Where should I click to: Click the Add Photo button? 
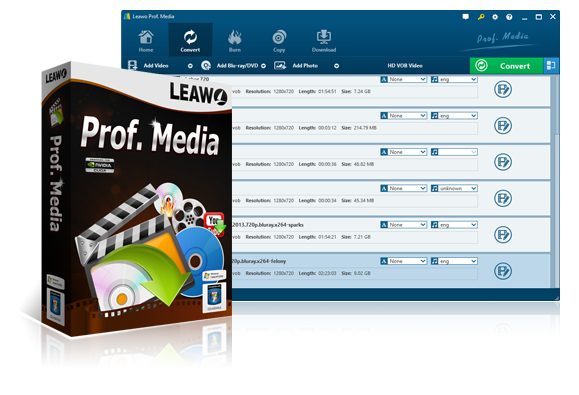tap(305, 66)
